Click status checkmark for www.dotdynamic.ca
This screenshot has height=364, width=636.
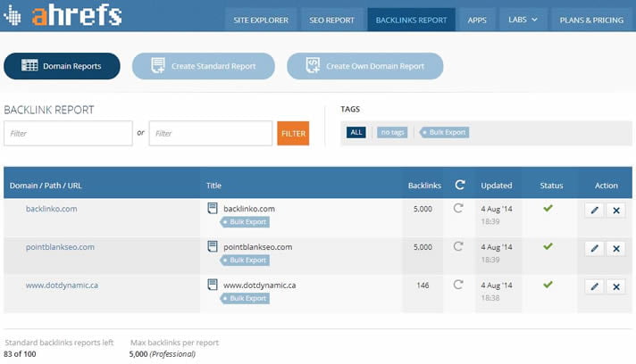(x=548, y=285)
